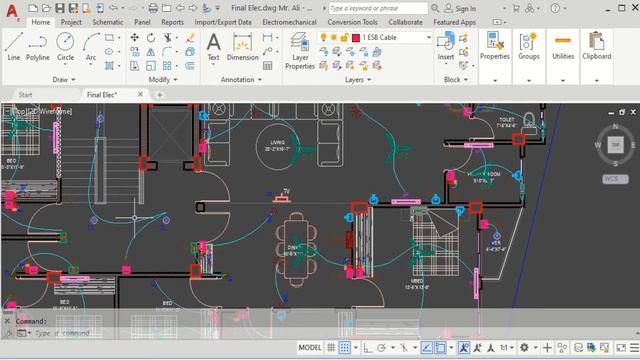Click the Undo arrow icon
Image resolution: width=640 pixels, height=360 pixels.
[x=113, y=8]
